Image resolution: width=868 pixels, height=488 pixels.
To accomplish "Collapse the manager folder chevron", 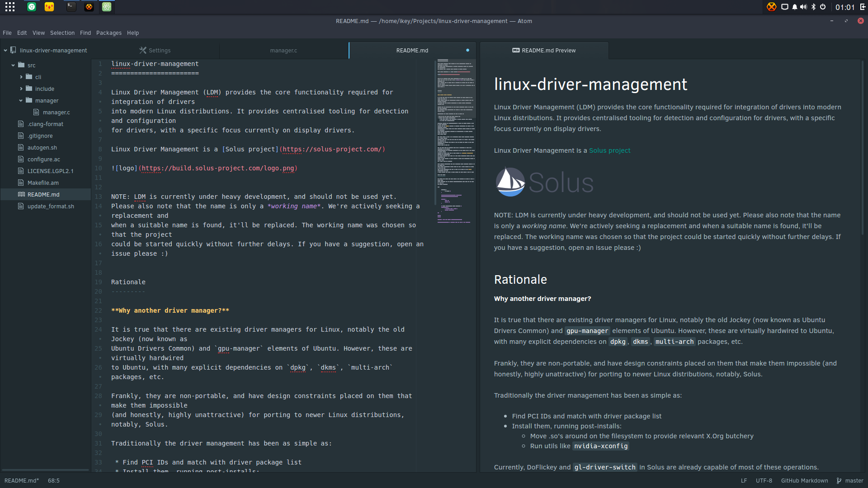I will [x=21, y=100].
